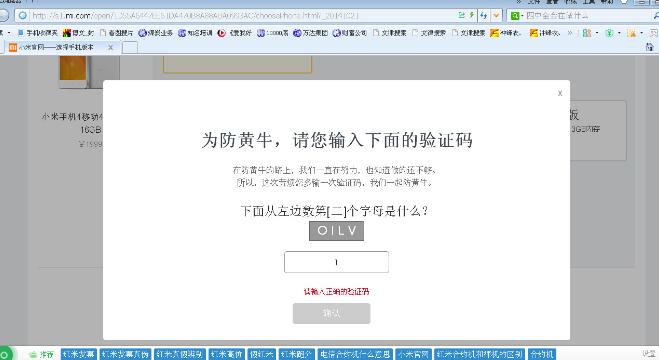This screenshot has height=360, width=659.
Task: Click the greyed-out confirm button below the error
Action: [x=332, y=313]
